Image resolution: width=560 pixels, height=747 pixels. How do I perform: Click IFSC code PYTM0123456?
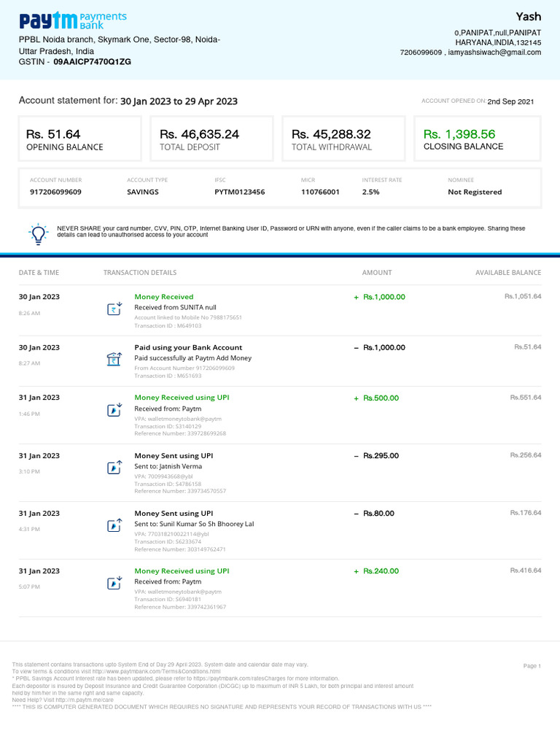(239, 192)
